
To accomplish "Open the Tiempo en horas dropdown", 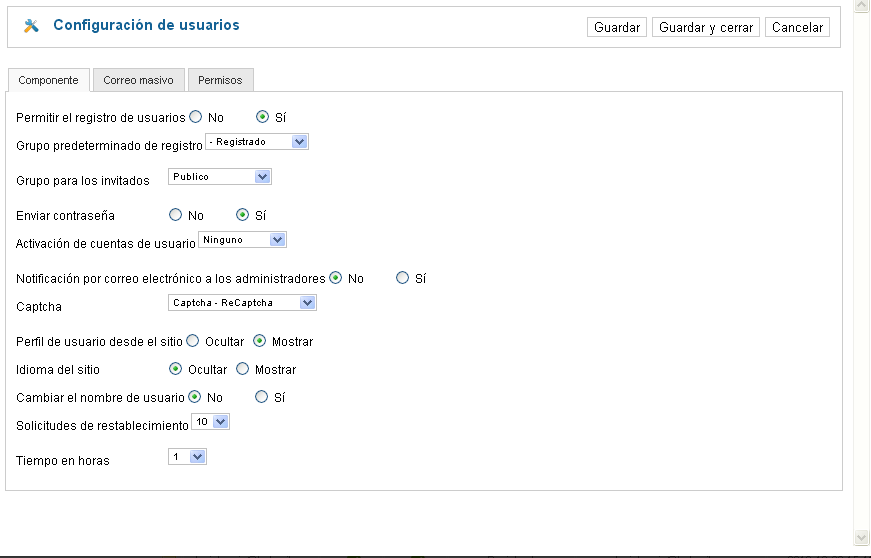I will tap(187, 457).
